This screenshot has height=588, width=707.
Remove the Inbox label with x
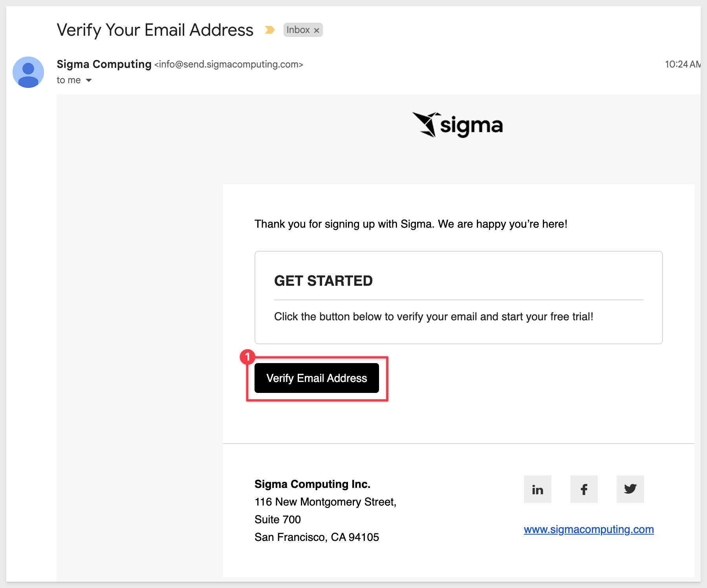pyautogui.click(x=317, y=30)
